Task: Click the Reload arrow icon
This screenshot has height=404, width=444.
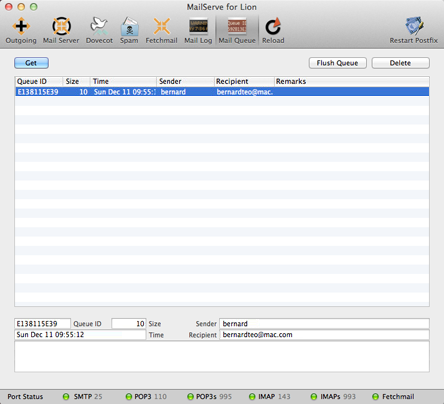Action: tap(273, 26)
